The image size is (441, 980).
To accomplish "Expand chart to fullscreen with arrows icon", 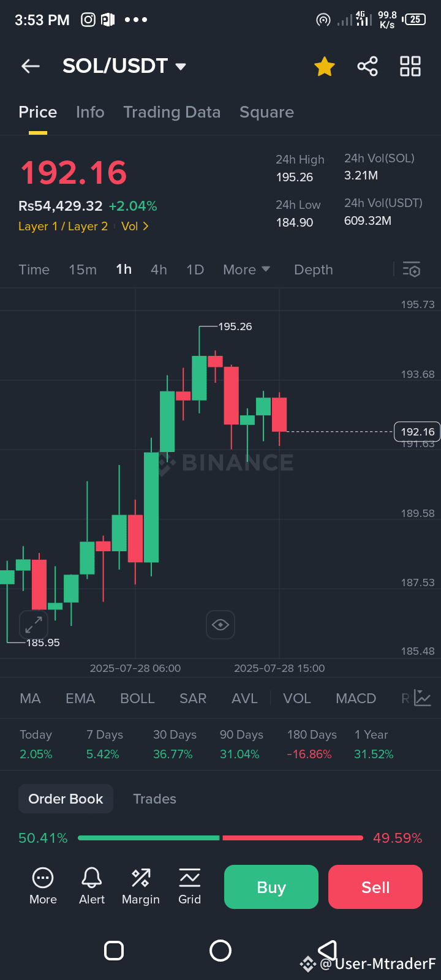I will pos(34,625).
